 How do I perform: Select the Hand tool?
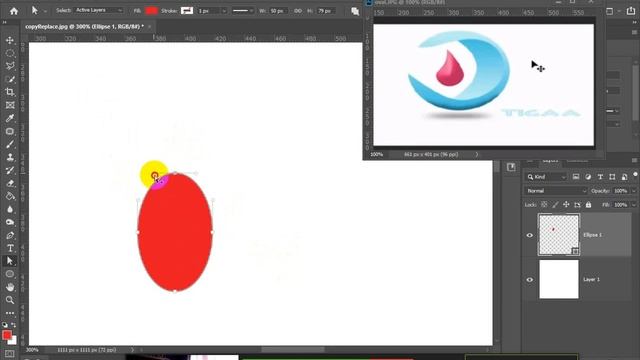point(10,287)
